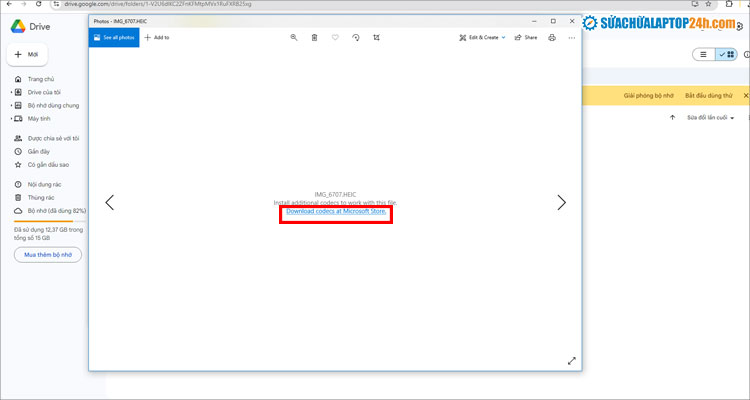Click Share in Photos toolbar

coord(526,37)
